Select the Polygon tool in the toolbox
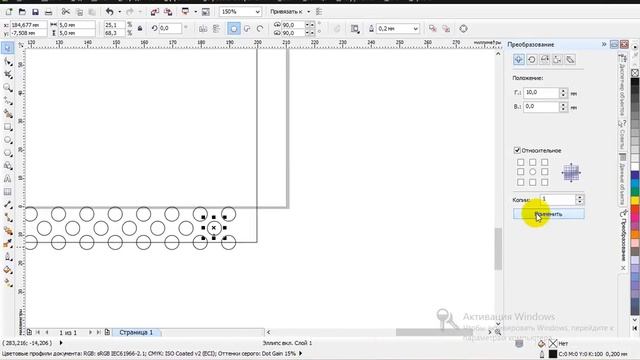This screenshot has width=640, height=360. tap(7, 153)
